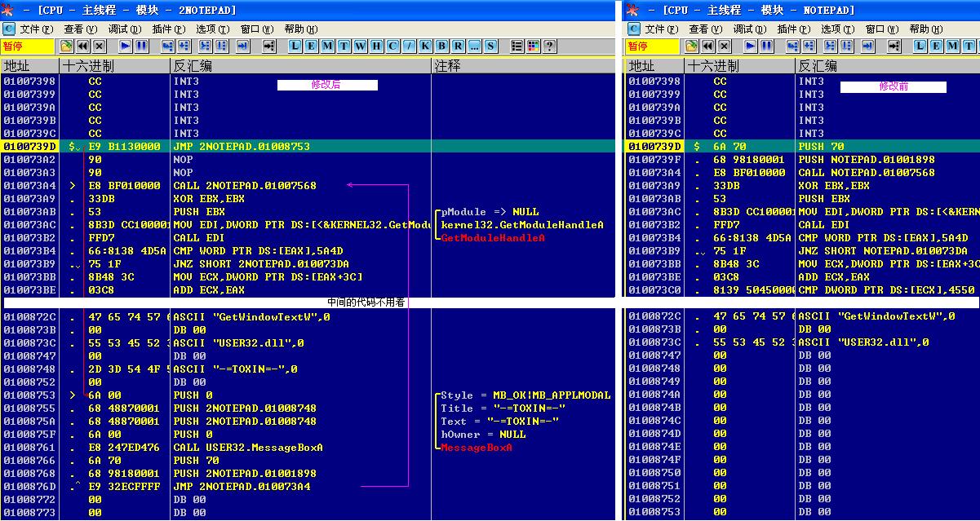
Task: Open a file in the NOTEPAD window toolbar
Action: [x=692, y=46]
